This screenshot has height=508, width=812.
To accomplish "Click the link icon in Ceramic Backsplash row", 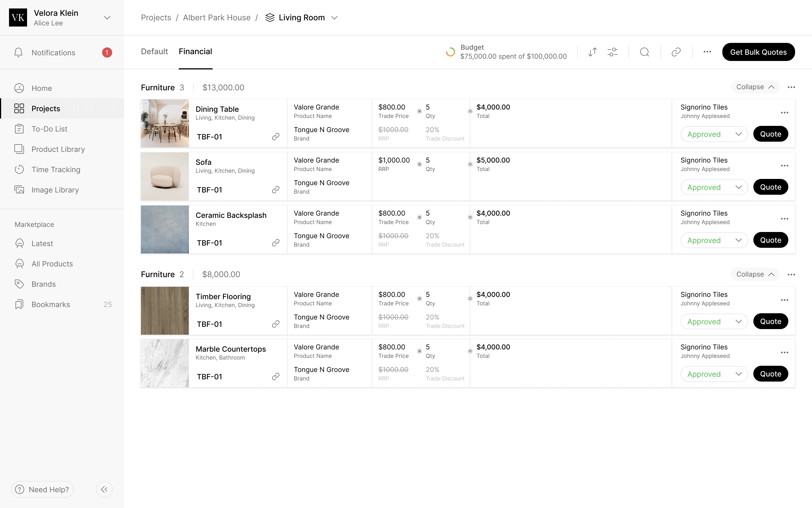I will 275,243.
